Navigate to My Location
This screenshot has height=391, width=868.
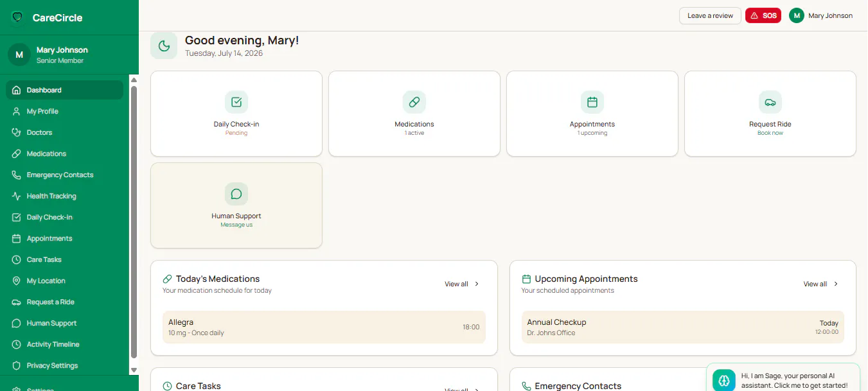click(64, 281)
